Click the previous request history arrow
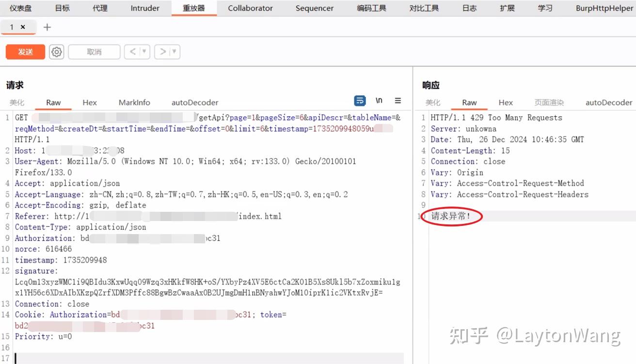 tap(133, 51)
